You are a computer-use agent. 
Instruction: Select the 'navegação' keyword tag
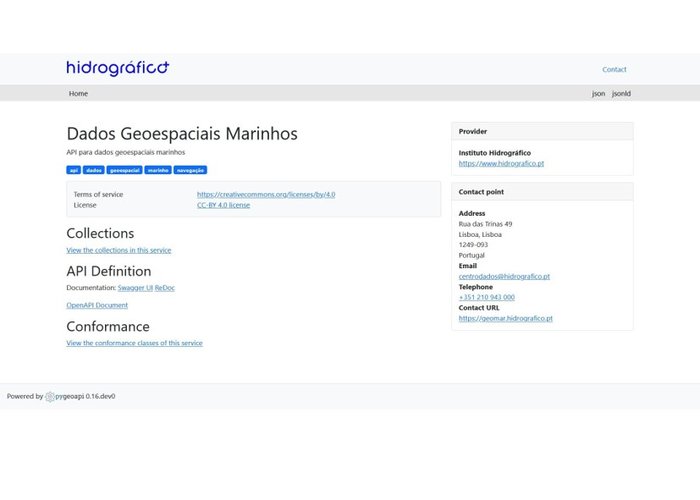(x=190, y=170)
